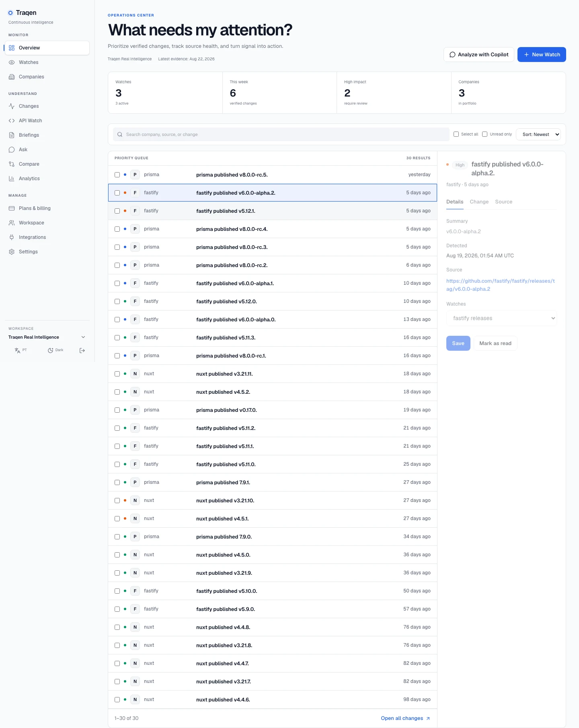Screen dimensions: 579x728
Task: Toggle Dark mode
Action: (x=55, y=350)
